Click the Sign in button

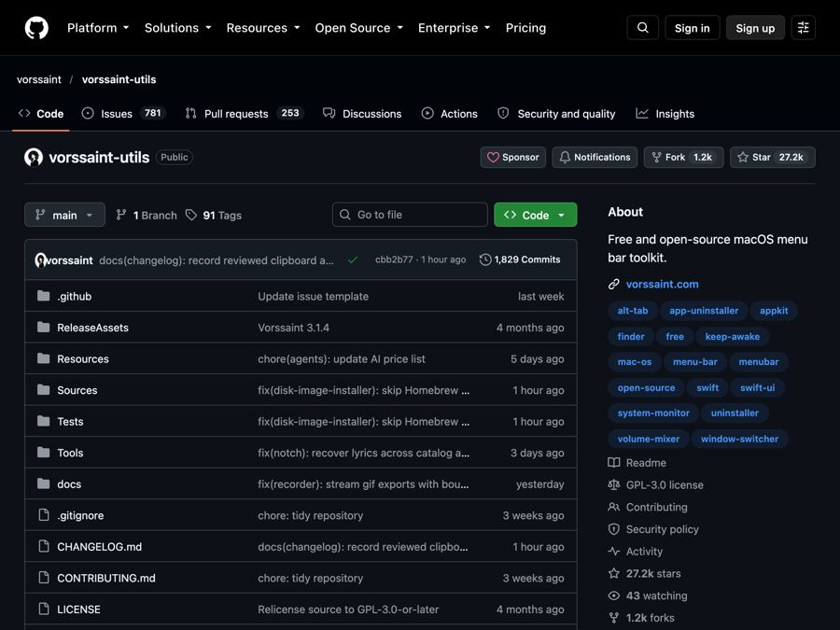tap(693, 28)
